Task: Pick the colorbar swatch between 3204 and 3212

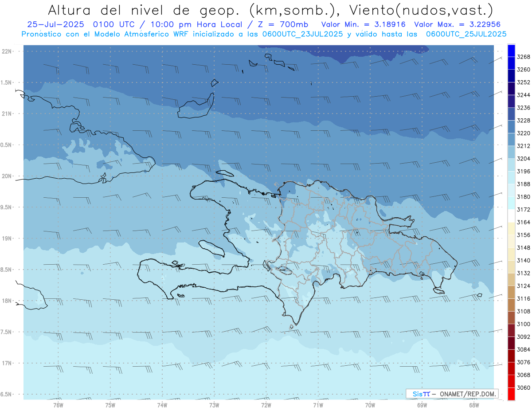Action: pyautogui.click(x=511, y=152)
